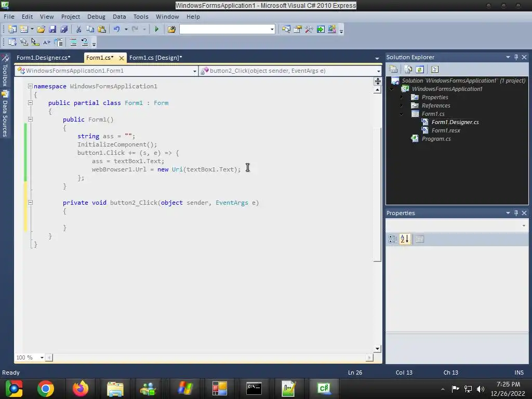Click the Display Word Completion icon
Image resolution: width=532 pixels, height=399 pixels.
pos(47,42)
